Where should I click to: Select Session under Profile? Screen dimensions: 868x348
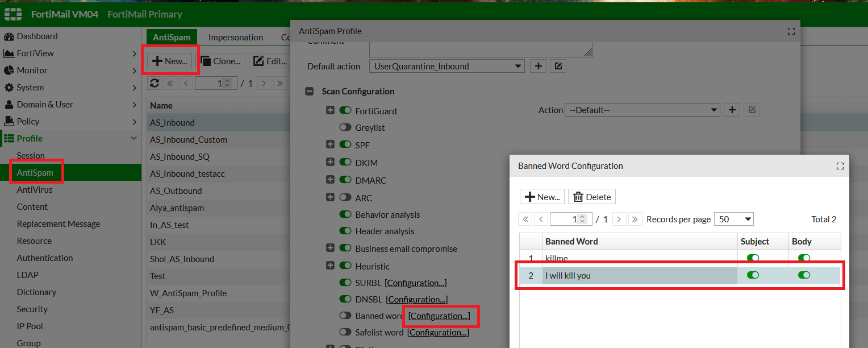click(31, 156)
